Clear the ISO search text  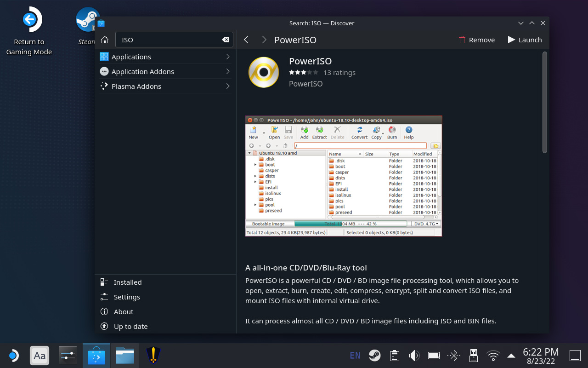tap(226, 40)
